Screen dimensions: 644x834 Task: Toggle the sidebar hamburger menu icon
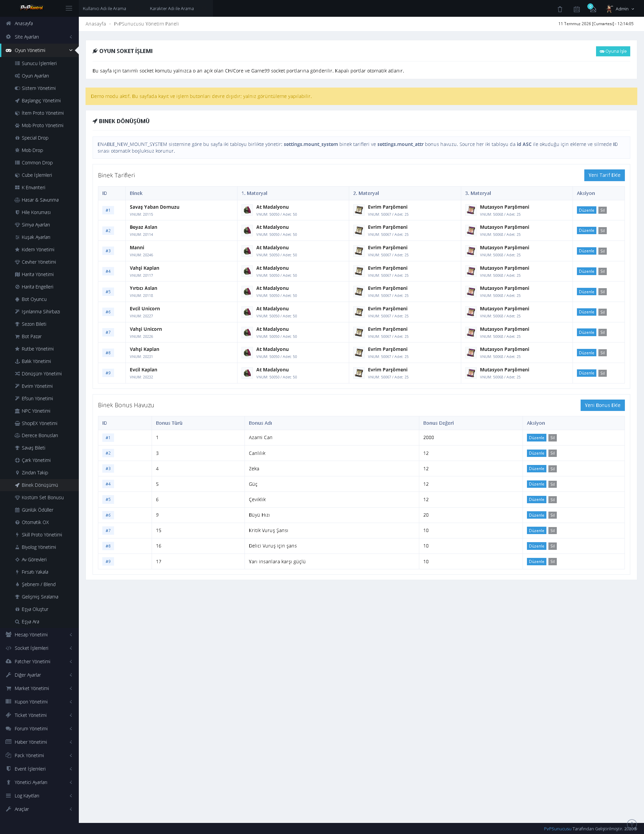(x=69, y=8)
